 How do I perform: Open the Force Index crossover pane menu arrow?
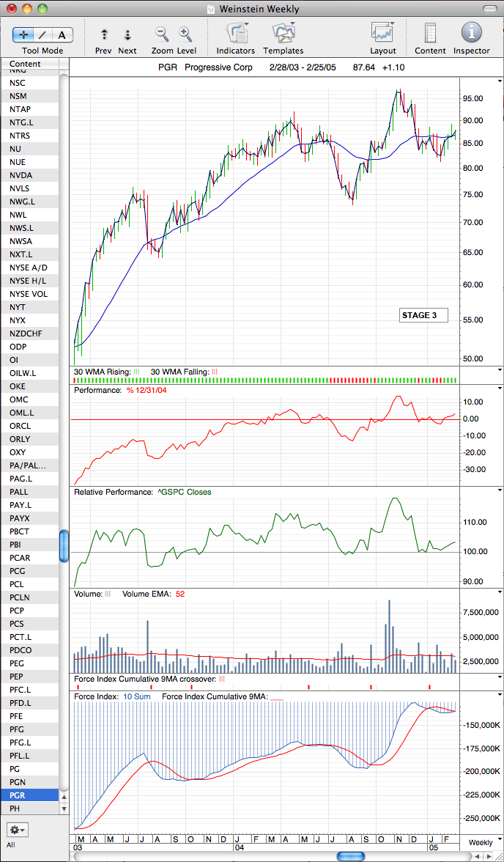499,678
